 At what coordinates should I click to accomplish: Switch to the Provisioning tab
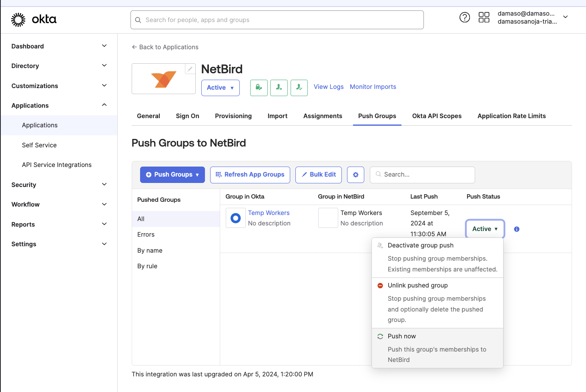coord(233,116)
